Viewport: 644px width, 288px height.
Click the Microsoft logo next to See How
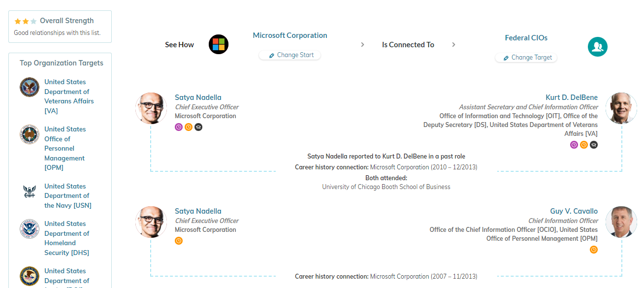(x=218, y=44)
